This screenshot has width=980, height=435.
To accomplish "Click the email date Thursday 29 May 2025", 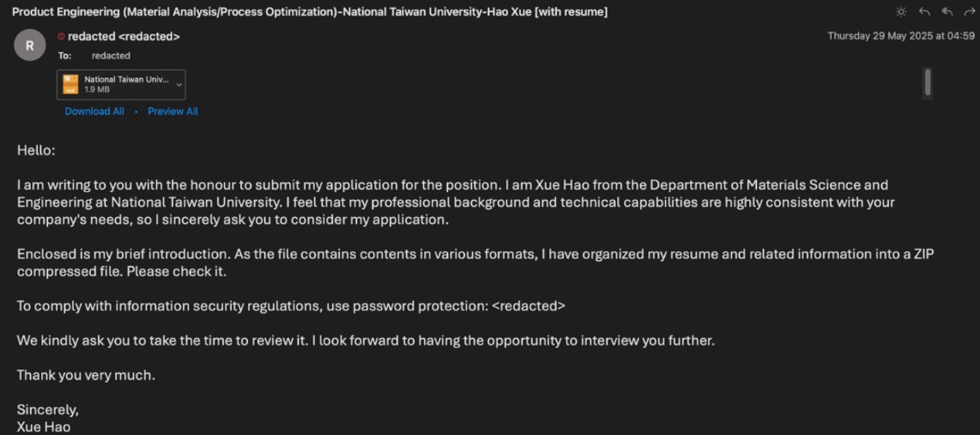I will click(900, 36).
